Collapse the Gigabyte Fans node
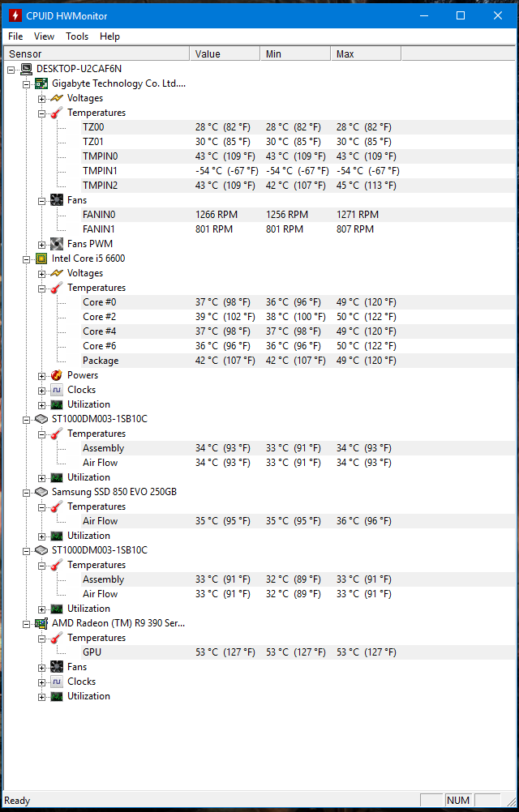Screen dimensions: 519x812 click(42, 200)
